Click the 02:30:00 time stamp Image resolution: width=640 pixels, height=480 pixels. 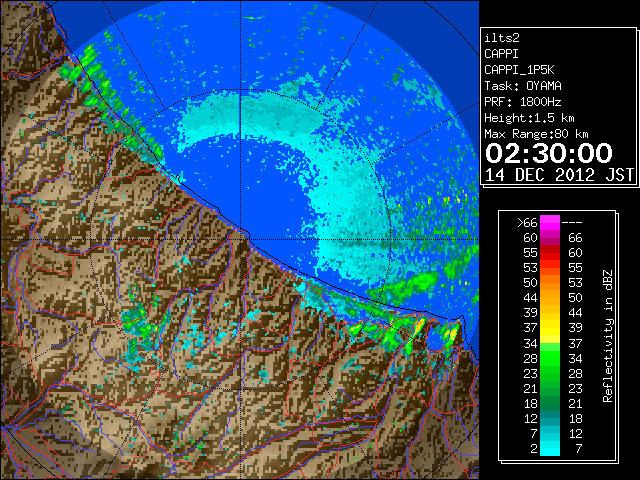click(549, 153)
